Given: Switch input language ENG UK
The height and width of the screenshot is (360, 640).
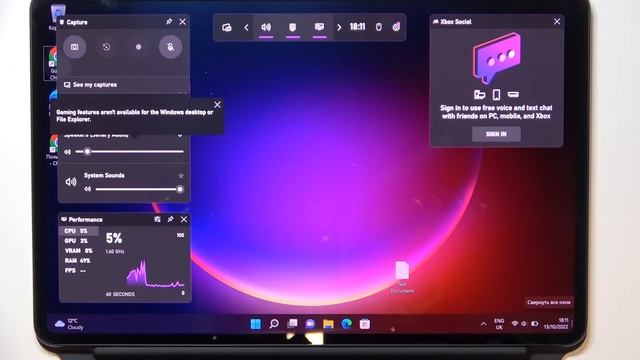Looking at the screenshot, I should coord(499,324).
